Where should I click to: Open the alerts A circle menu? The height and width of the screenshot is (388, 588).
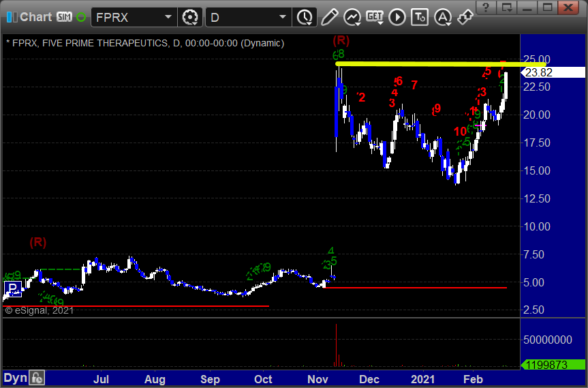pos(443,17)
